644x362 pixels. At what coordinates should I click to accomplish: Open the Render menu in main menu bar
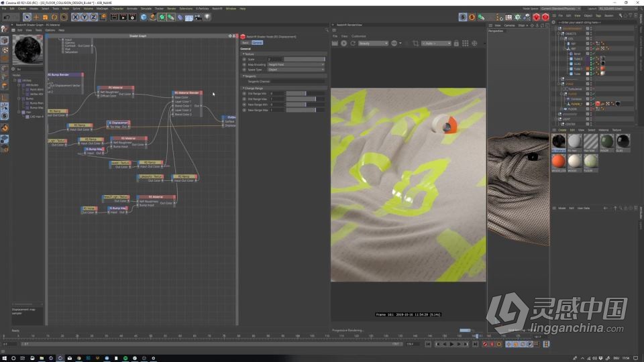[172, 8]
